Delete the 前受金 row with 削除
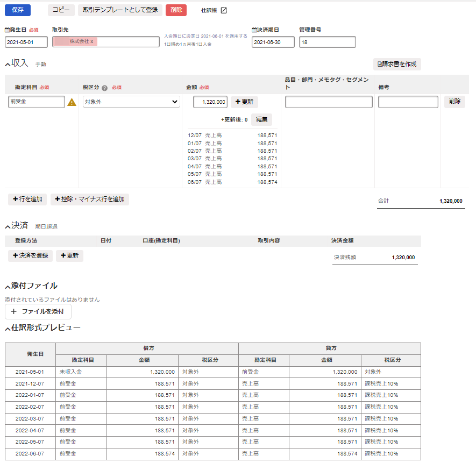This screenshot has width=476, height=463. 454,102
